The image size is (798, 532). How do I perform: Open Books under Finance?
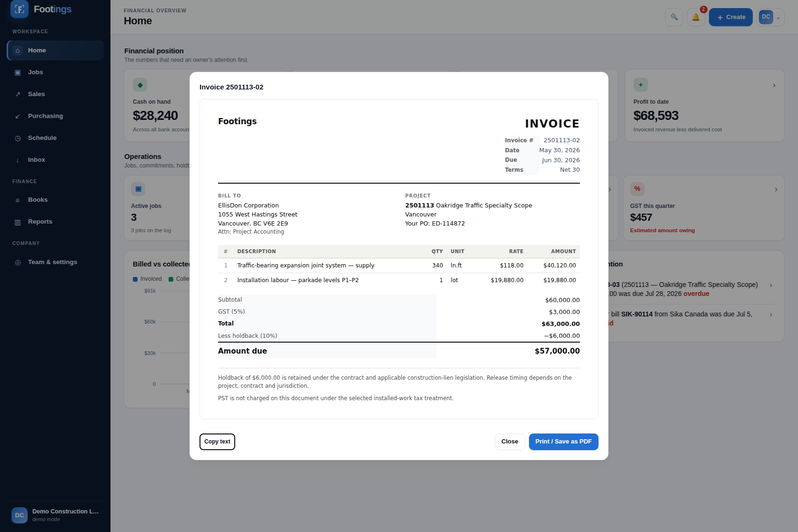pyautogui.click(x=55, y=200)
